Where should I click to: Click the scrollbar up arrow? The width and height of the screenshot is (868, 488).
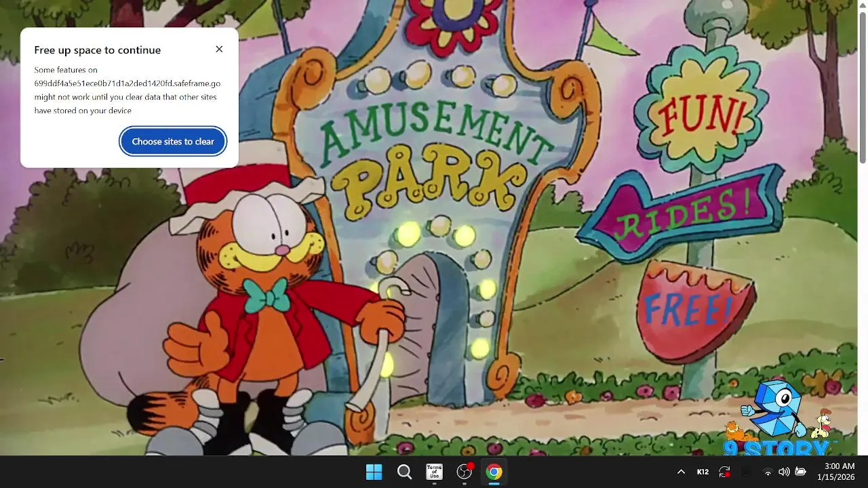tap(863, 5)
